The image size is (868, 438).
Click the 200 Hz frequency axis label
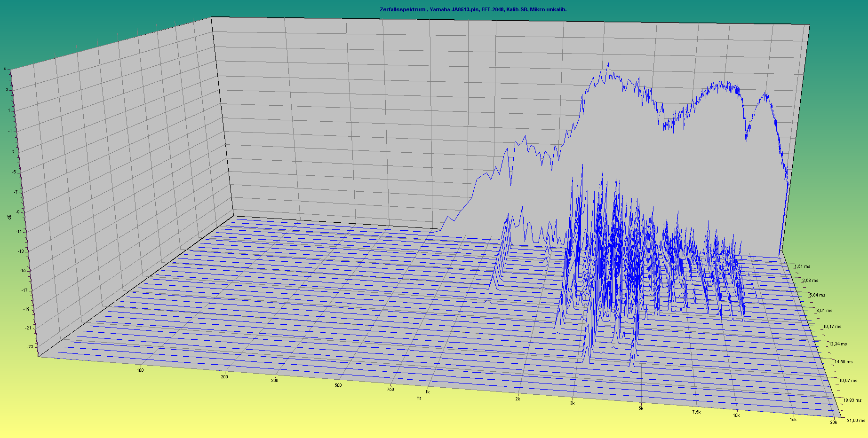point(224,377)
